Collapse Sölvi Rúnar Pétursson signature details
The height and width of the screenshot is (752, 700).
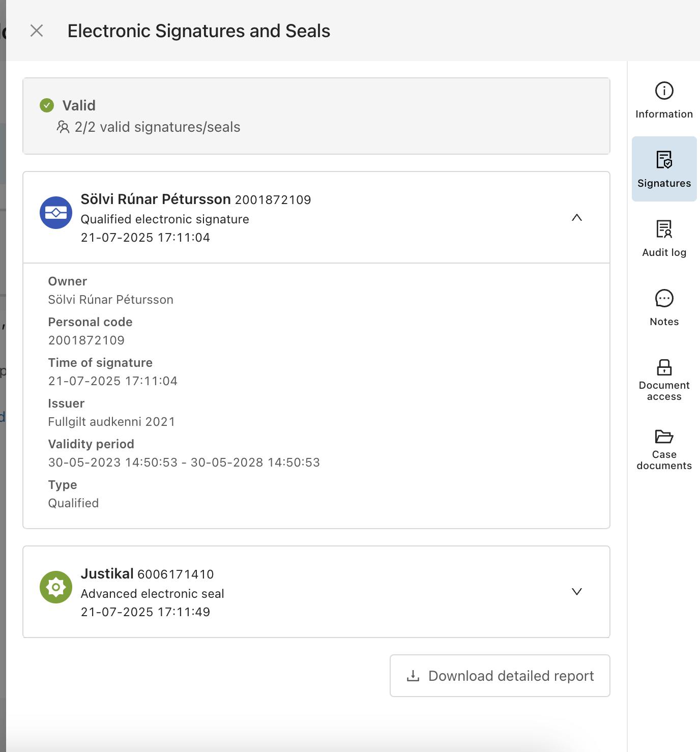[576, 218]
